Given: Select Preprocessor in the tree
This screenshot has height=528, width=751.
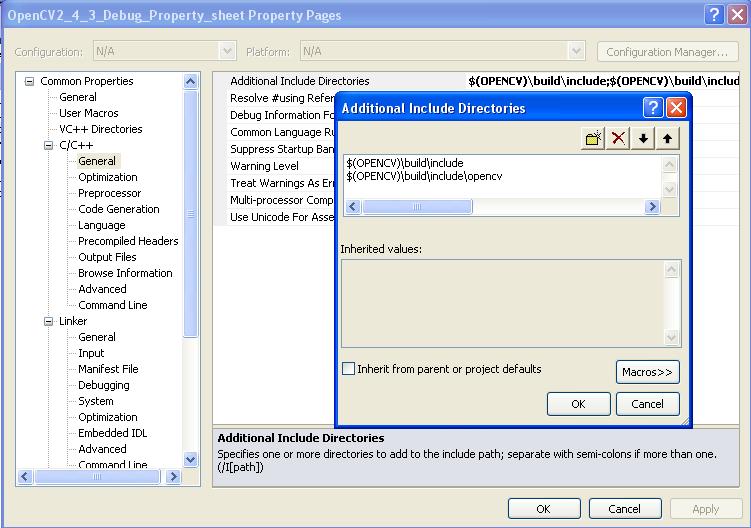Looking at the screenshot, I should 110,193.
